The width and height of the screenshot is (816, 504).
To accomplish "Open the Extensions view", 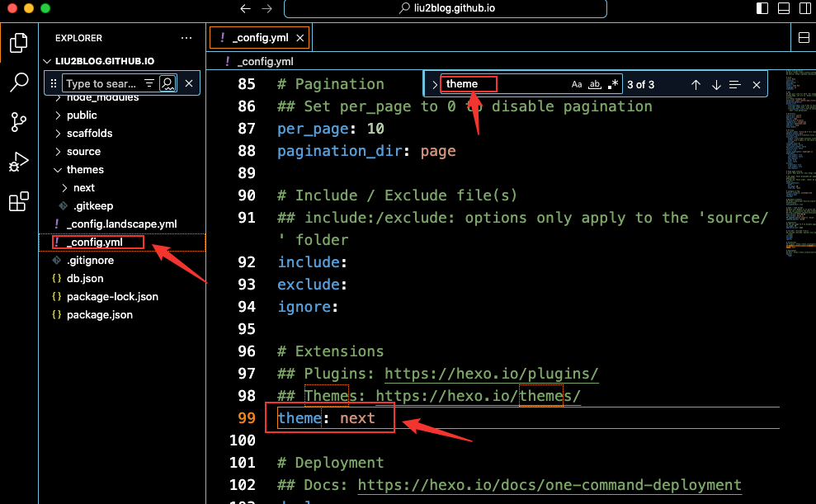I will tap(18, 201).
